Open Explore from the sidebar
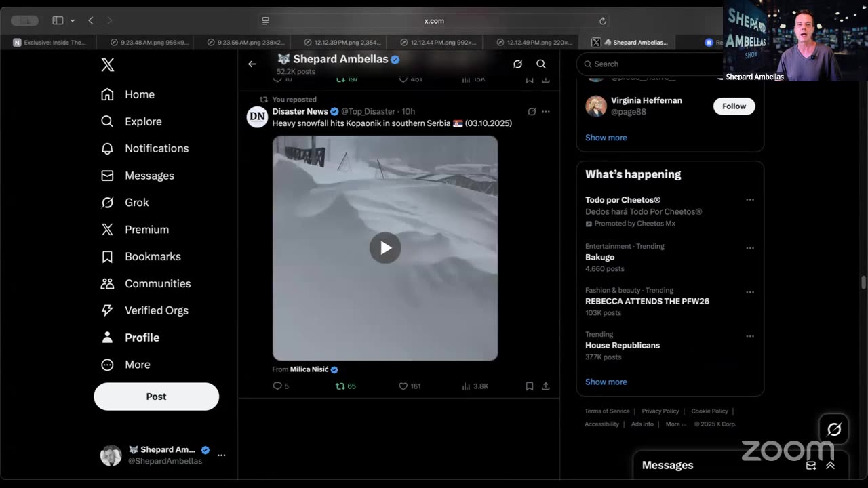868x488 pixels. 132,121
